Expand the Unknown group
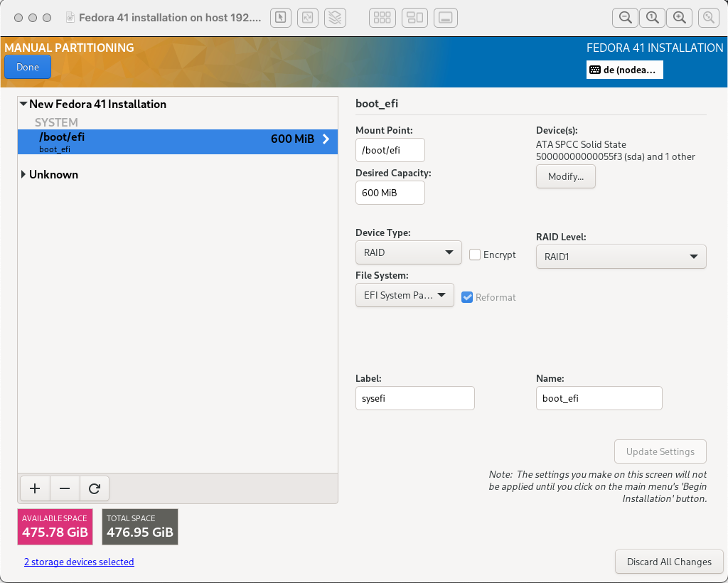The height and width of the screenshot is (583, 728). pyautogui.click(x=23, y=174)
